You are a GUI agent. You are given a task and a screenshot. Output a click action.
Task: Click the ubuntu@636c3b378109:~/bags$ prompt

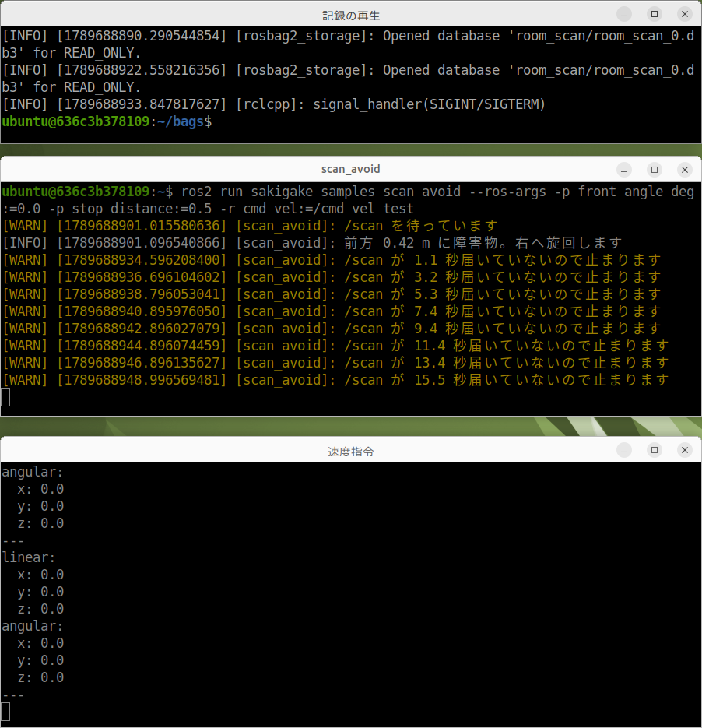point(107,121)
